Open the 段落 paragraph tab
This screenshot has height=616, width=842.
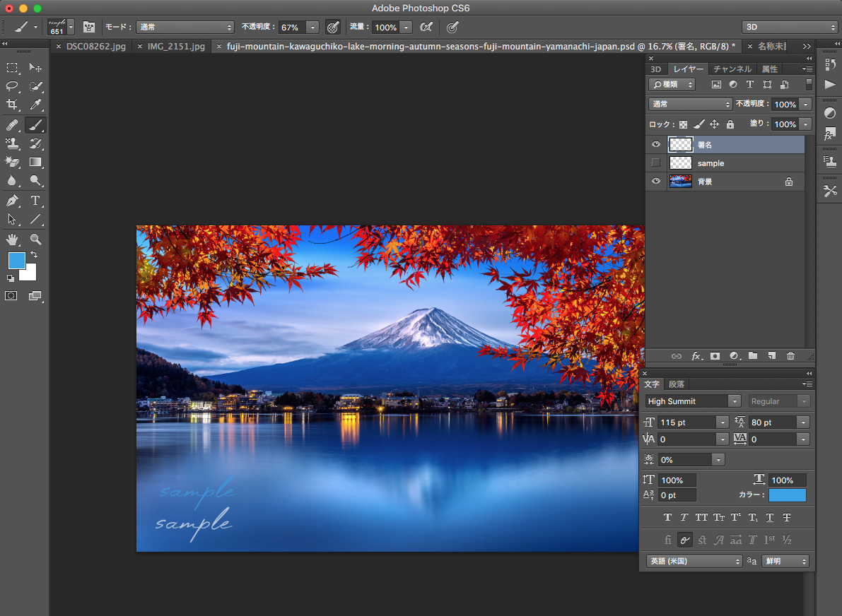pyautogui.click(x=677, y=384)
